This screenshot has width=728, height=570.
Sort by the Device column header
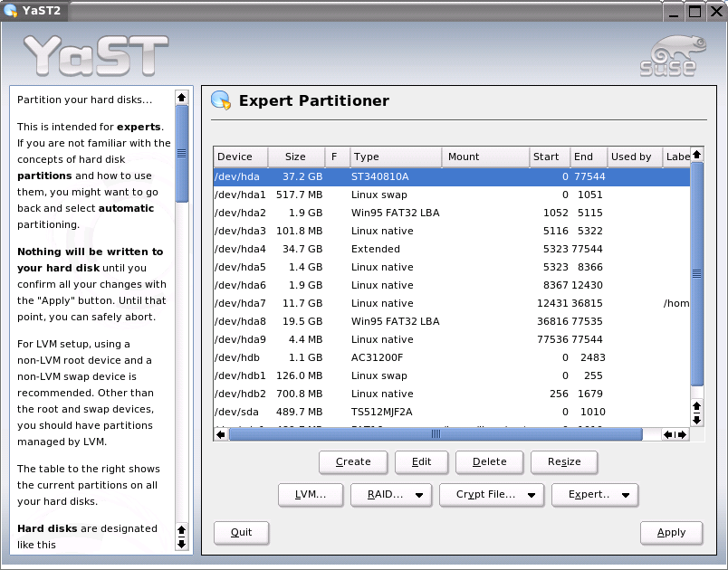(x=240, y=157)
